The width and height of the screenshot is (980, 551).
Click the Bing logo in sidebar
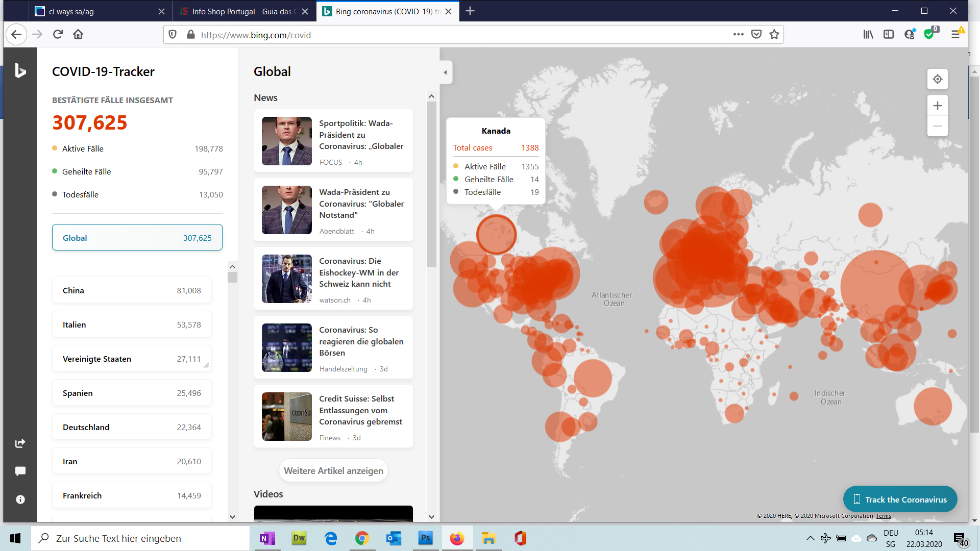20,70
